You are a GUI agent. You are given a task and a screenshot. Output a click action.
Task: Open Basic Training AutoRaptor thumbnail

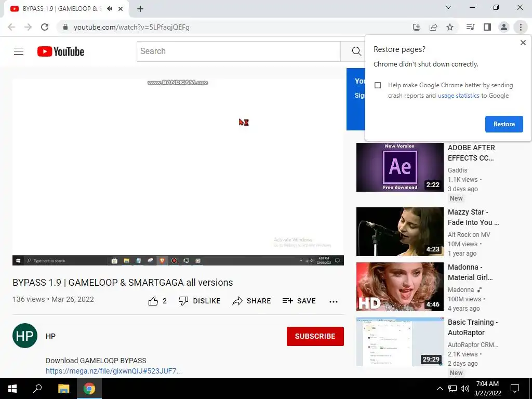pyautogui.click(x=400, y=342)
